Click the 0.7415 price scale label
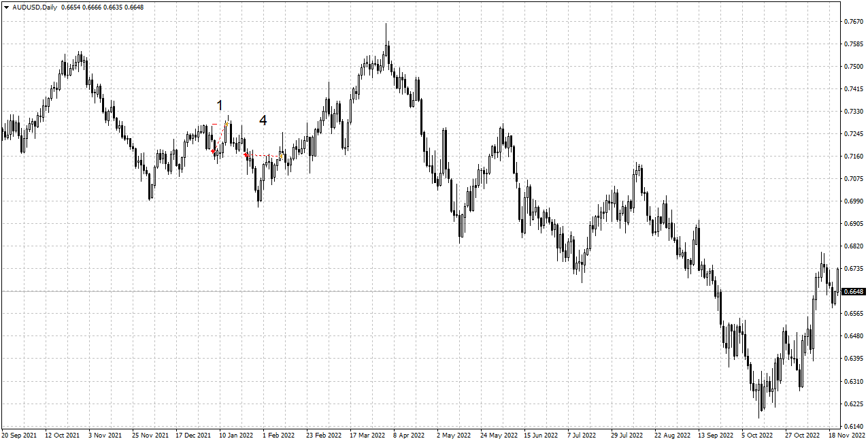 tap(854, 89)
